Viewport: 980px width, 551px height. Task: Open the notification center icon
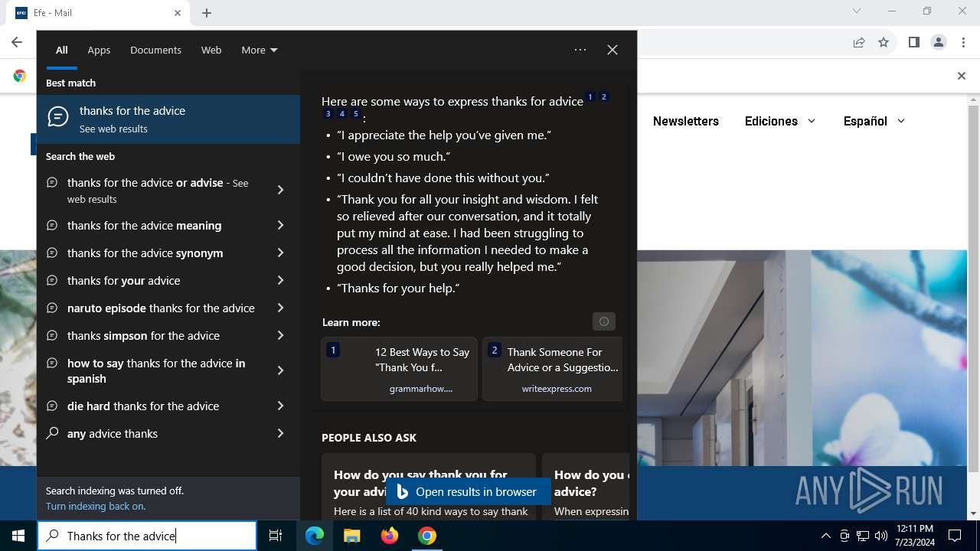point(955,536)
